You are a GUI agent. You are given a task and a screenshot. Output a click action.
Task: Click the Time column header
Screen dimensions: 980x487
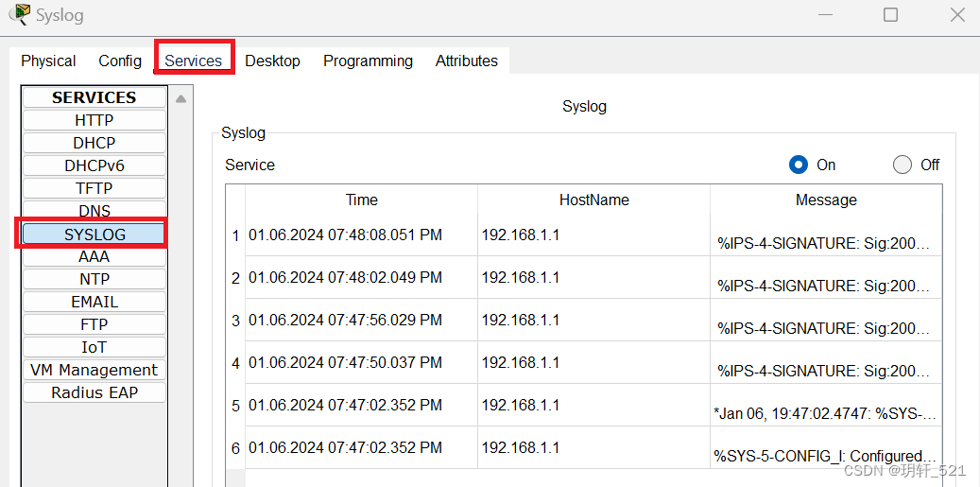pos(362,200)
